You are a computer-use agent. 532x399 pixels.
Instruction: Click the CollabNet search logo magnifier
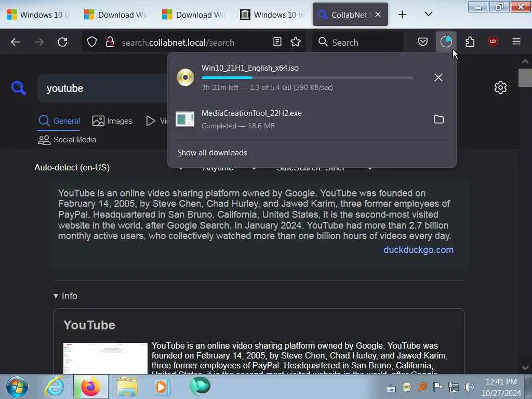pyautogui.click(x=19, y=88)
